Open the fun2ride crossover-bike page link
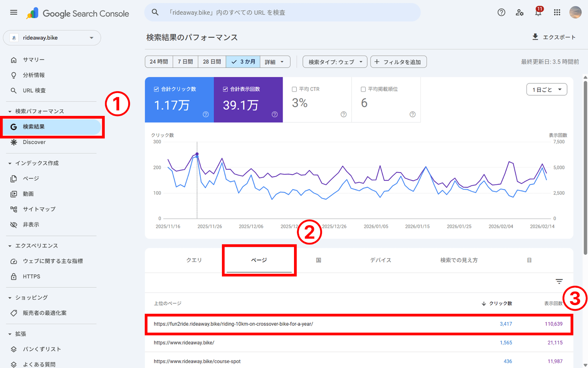588x368 pixels. pos(233,324)
